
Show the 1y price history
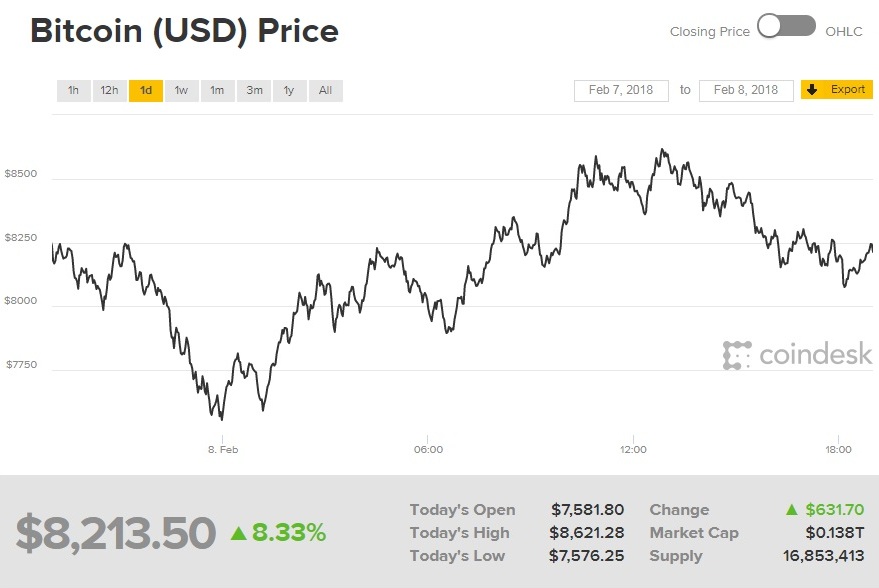(289, 91)
